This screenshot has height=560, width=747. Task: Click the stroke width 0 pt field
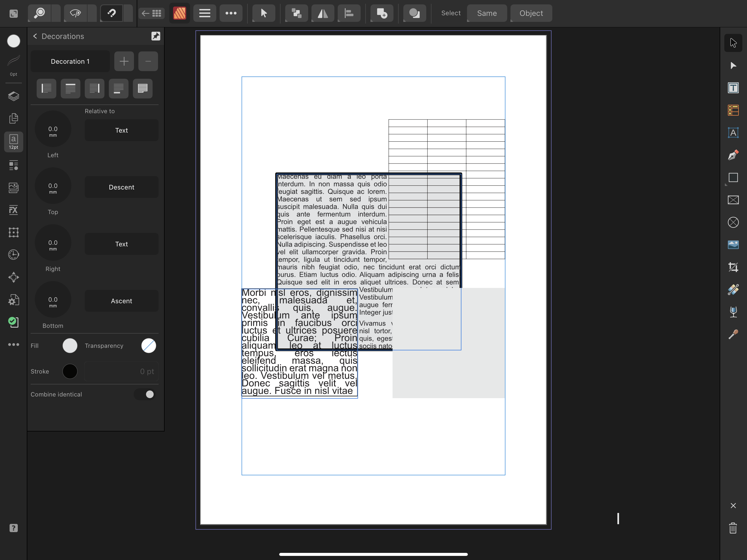click(x=121, y=371)
